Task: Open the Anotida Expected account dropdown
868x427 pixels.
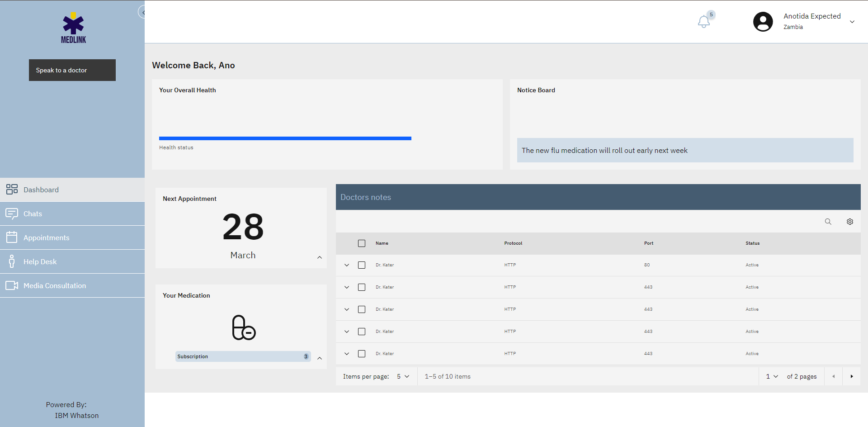Action: tap(852, 22)
